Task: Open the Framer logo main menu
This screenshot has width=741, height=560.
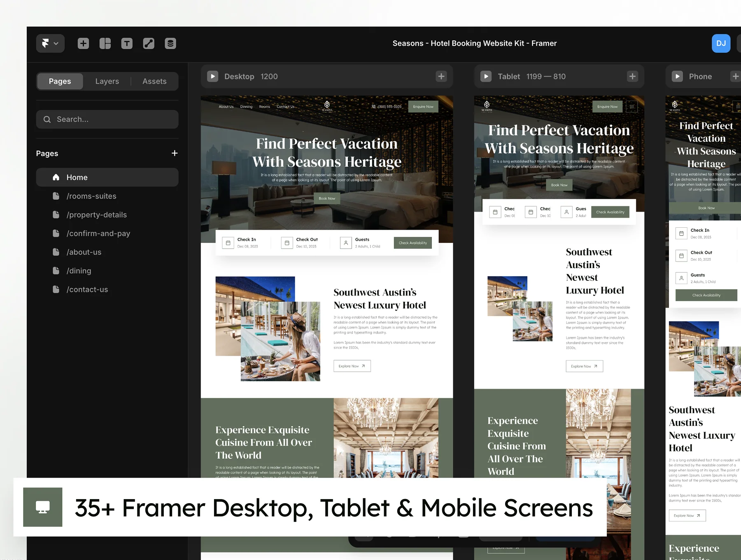Action: pyautogui.click(x=50, y=43)
